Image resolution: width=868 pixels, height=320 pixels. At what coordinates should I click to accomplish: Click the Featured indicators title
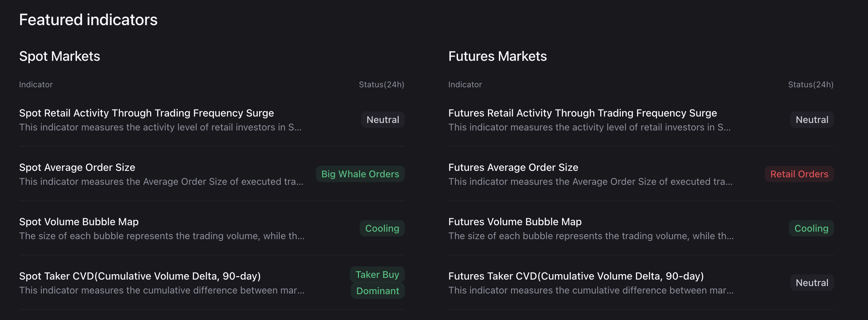(88, 19)
